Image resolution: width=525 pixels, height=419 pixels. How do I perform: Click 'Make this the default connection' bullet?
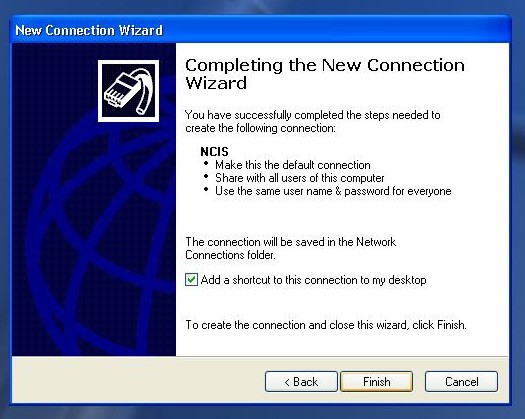[x=293, y=165]
